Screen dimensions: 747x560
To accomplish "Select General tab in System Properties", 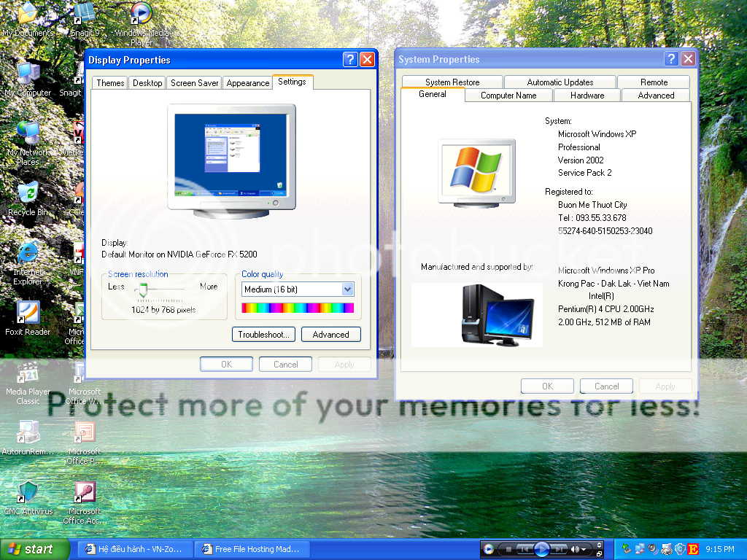I will click(433, 94).
